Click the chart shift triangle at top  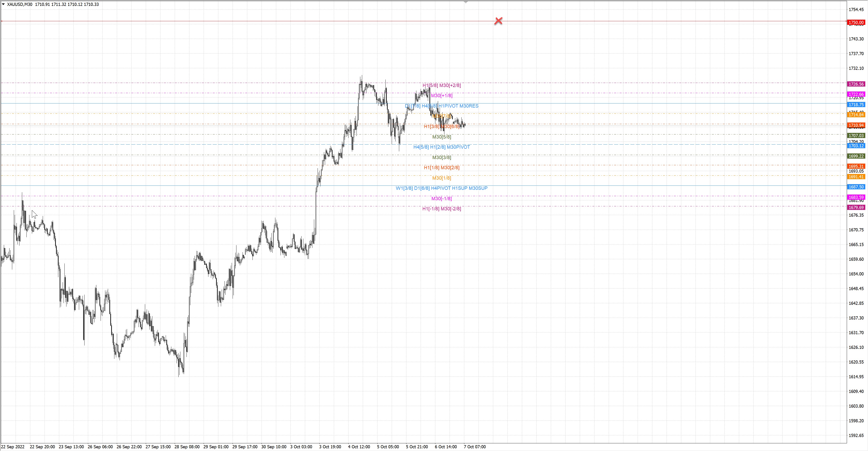coord(466,2)
